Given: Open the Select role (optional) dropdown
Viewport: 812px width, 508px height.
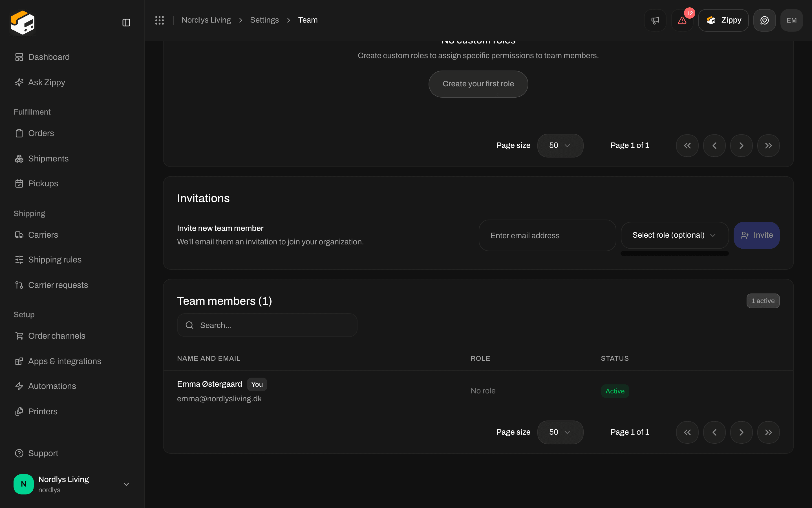Looking at the screenshot, I should coord(674,235).
